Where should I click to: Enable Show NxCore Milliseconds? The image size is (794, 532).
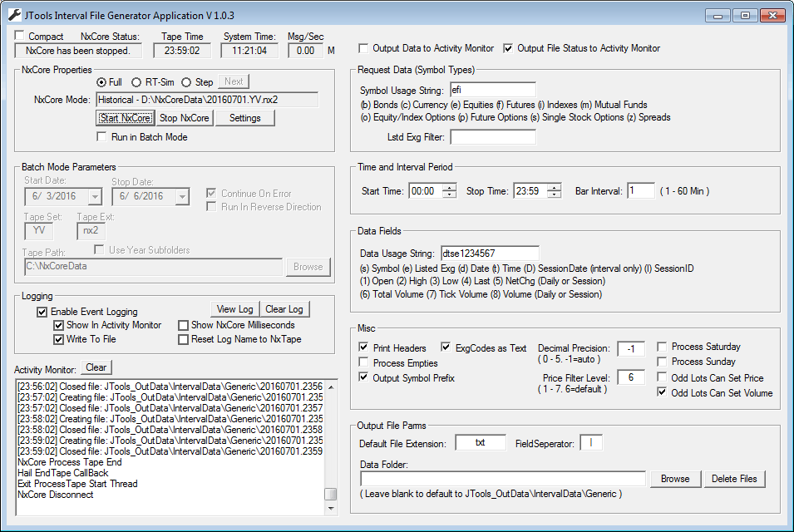(183, 325)
